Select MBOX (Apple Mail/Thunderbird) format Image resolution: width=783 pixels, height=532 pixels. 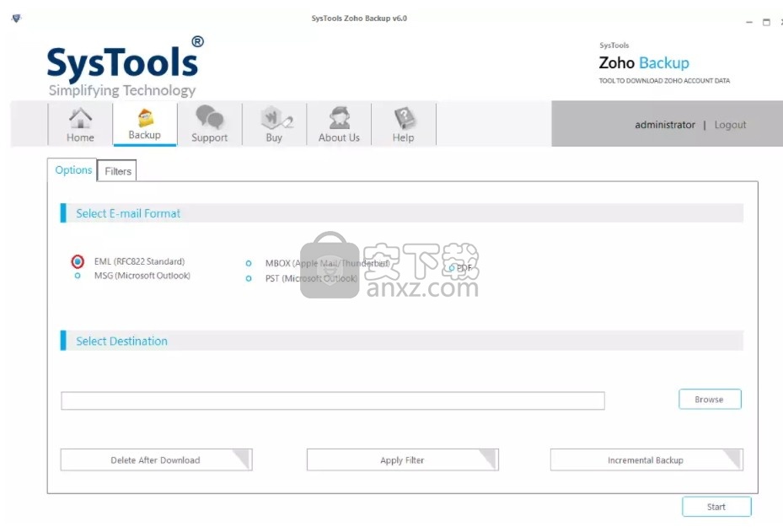pos(249,263)
